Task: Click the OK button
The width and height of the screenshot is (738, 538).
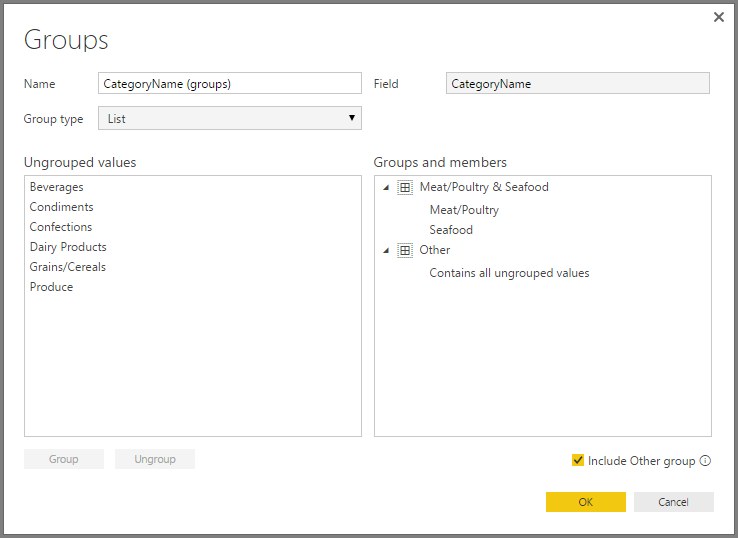Action: click(x=586, y=502)
